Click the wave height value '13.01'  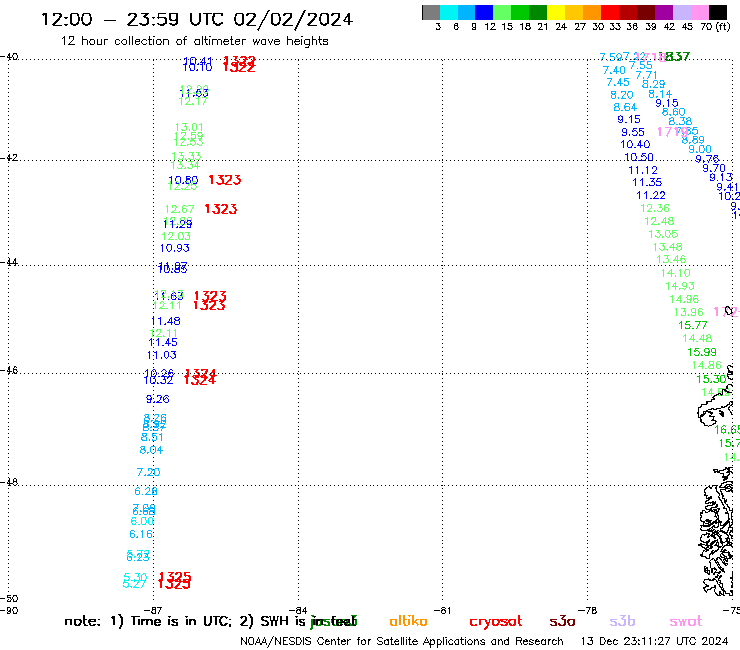tap(189, 127)
